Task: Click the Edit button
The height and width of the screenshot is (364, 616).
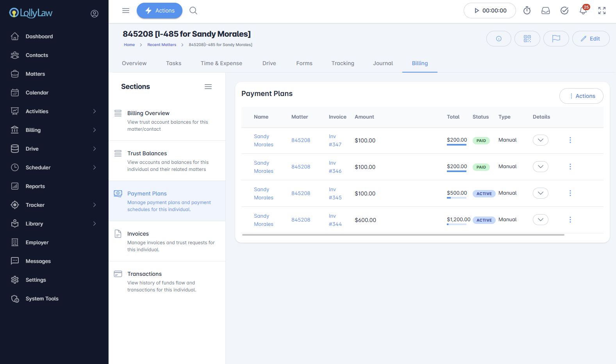Action: point(591,39)
